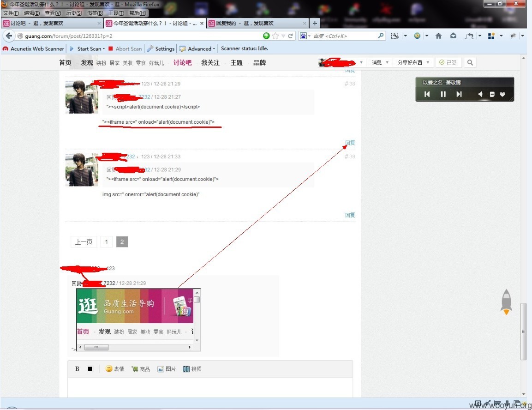Viewport: 532px width, 410px height.
Task: Open 发现 in site navigation
Action: pyautogui.click(x=87, y=62)
